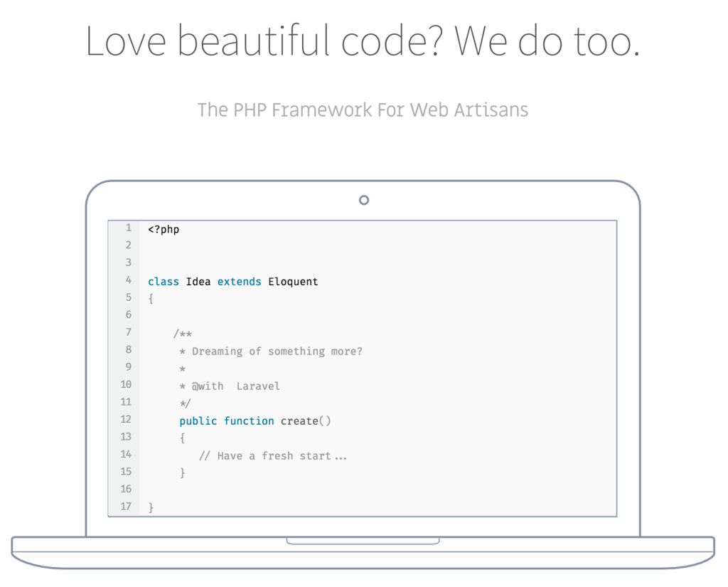
Task: Click the subtitle 'The PHP Framework For Web Artisans'
Action: pos(363,110)
